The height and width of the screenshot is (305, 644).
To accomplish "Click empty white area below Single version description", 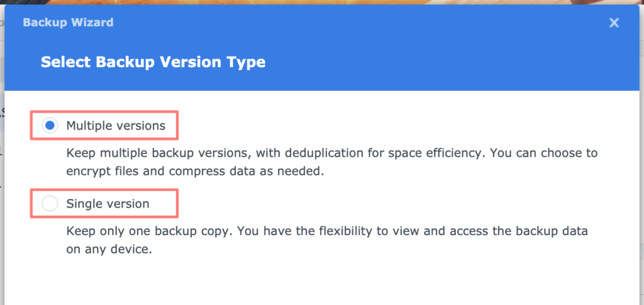I will click(x=314, y=280).
